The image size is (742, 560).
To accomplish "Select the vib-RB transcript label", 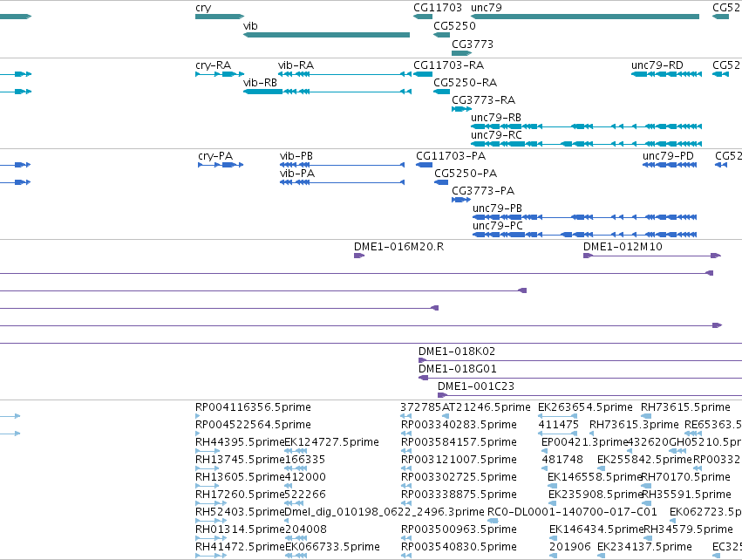I will [x=260, y=82].
